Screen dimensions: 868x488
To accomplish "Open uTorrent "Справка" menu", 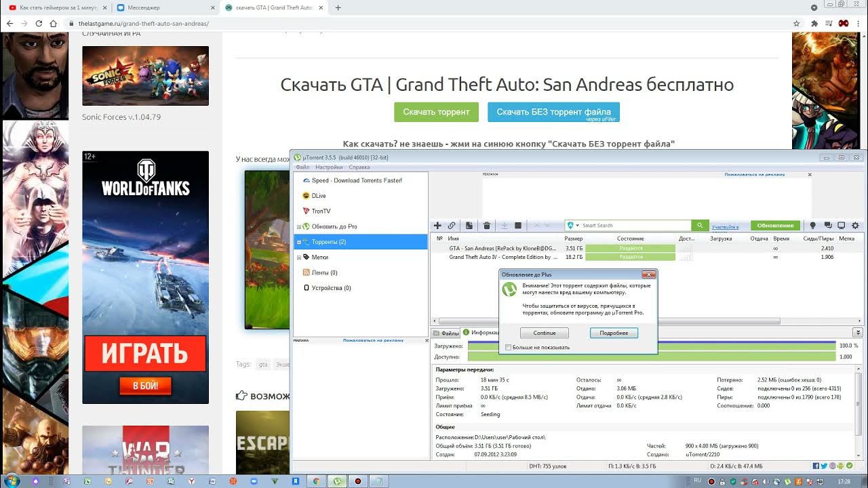I will 359,167.
